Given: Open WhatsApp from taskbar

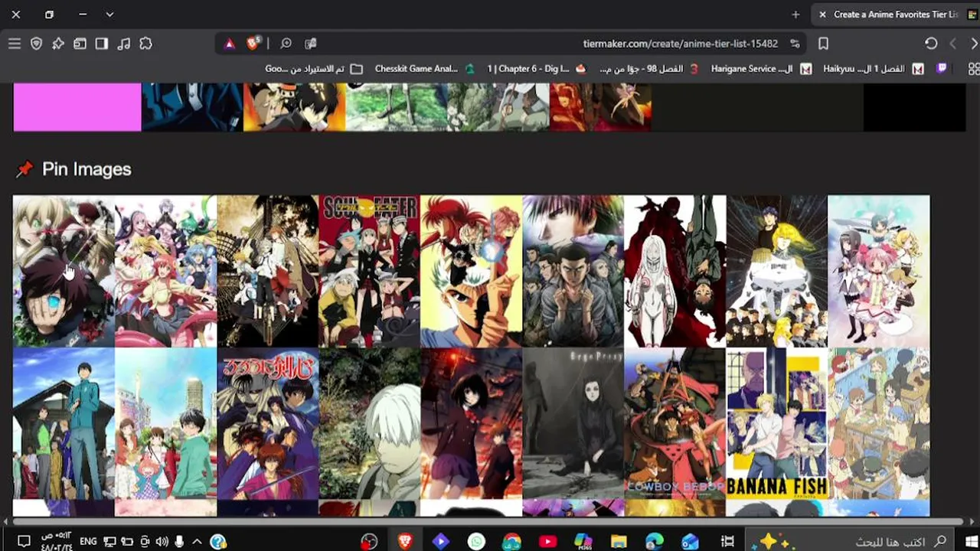Looking at the screenshot, I should 476,542.
